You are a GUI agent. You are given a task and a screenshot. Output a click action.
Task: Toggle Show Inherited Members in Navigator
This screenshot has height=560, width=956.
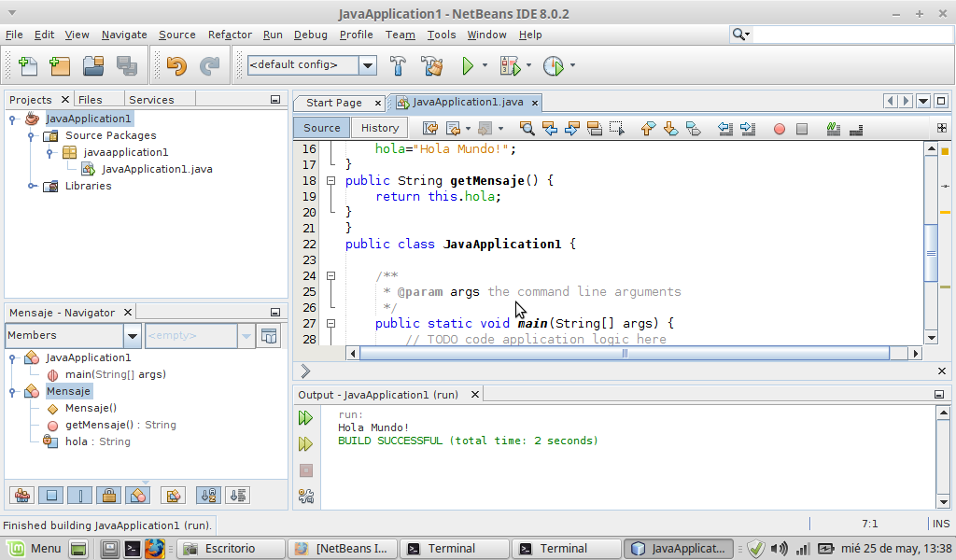22,495
